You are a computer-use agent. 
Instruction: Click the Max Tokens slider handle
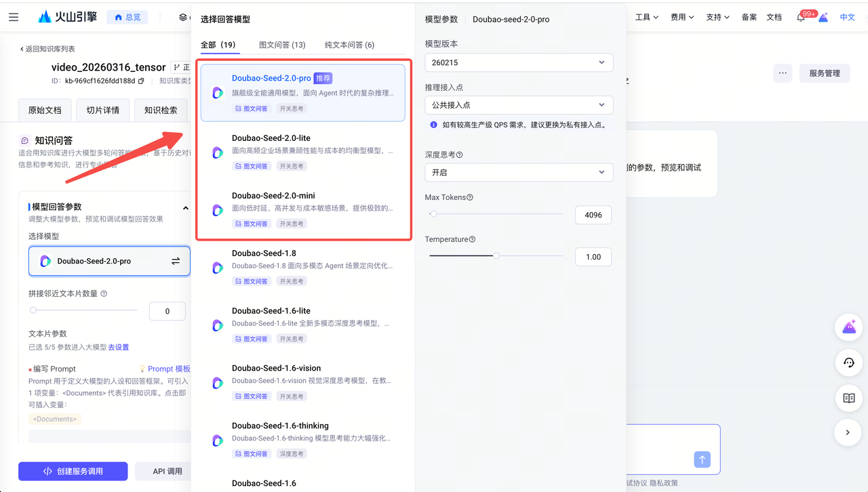pos(433,214)
